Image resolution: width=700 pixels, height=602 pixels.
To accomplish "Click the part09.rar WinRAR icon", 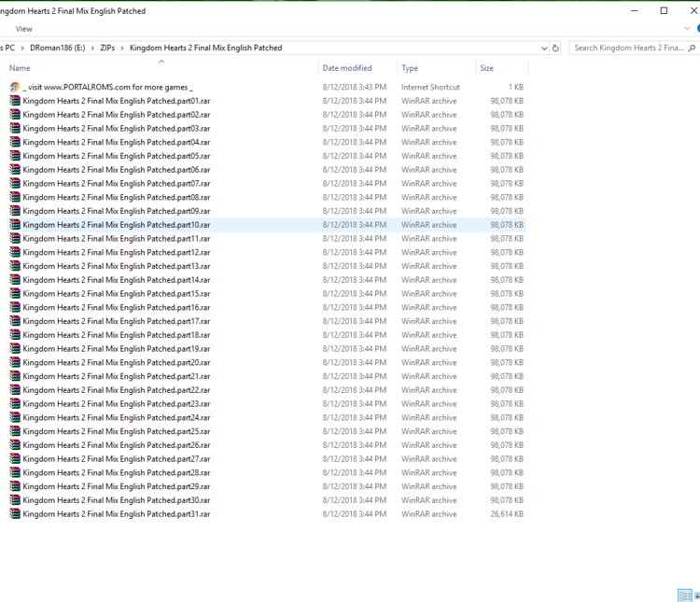I will coord(15,211).
